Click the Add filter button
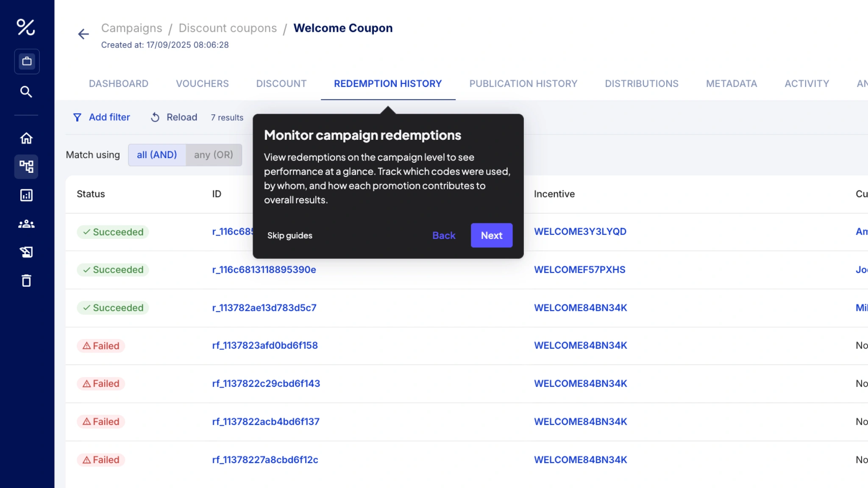This screenshot has height=488, width=868. point(102,117)
